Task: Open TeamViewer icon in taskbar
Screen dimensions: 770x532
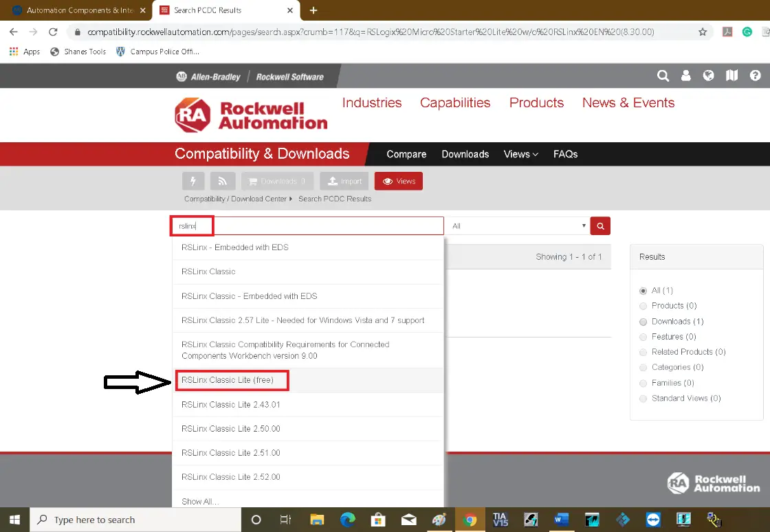Action: pyautogui.click(x=653, y=520)
